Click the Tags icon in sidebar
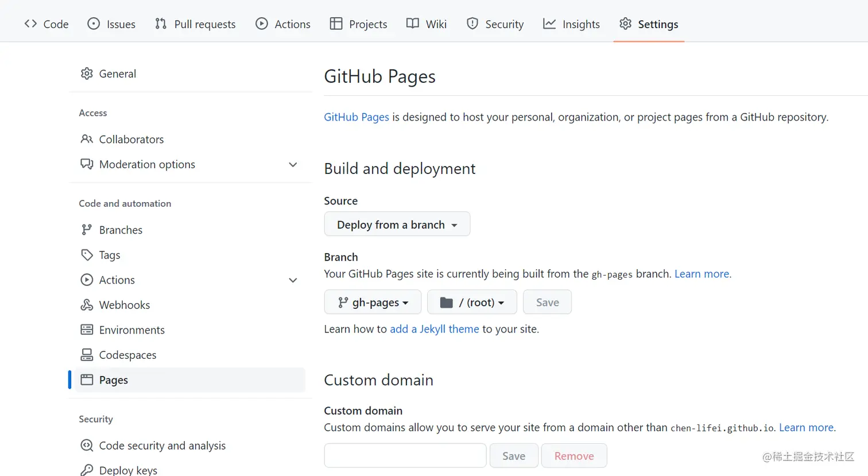 point(87,255)
